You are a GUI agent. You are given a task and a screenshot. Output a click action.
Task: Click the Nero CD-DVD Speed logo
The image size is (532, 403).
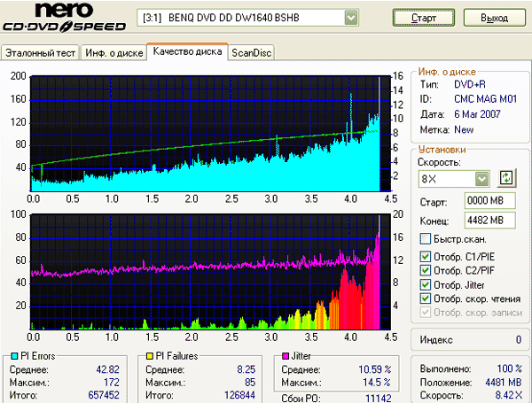coord(64,17)
